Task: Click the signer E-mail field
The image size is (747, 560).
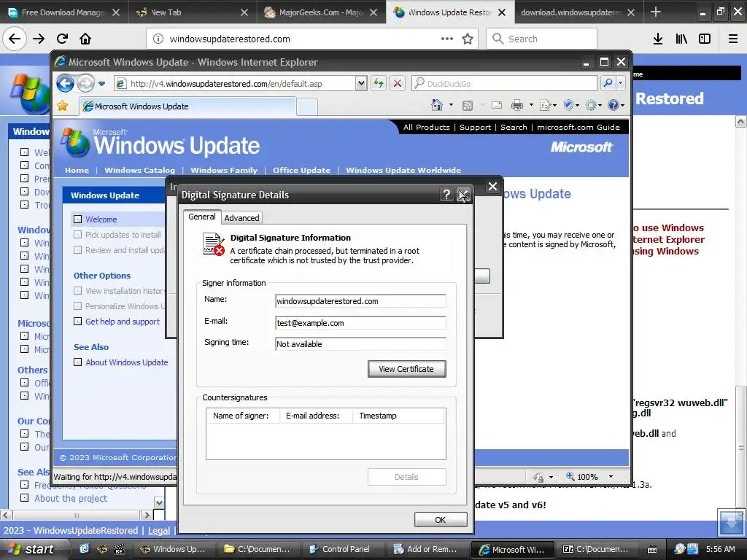Action: [360, 323]
